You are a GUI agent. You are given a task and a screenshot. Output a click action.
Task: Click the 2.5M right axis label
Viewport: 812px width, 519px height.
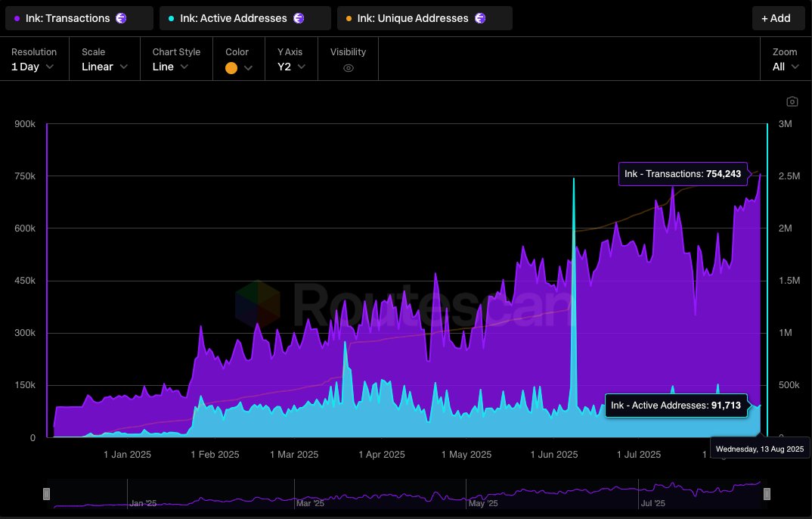789,176
